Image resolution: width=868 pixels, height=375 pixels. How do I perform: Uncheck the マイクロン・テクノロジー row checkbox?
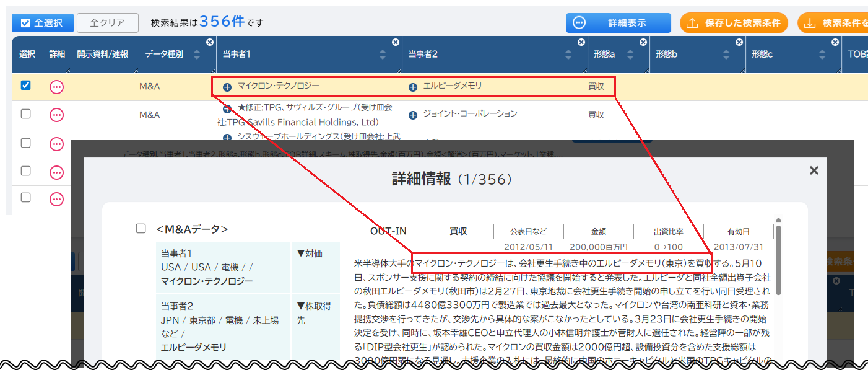point(25,86)
